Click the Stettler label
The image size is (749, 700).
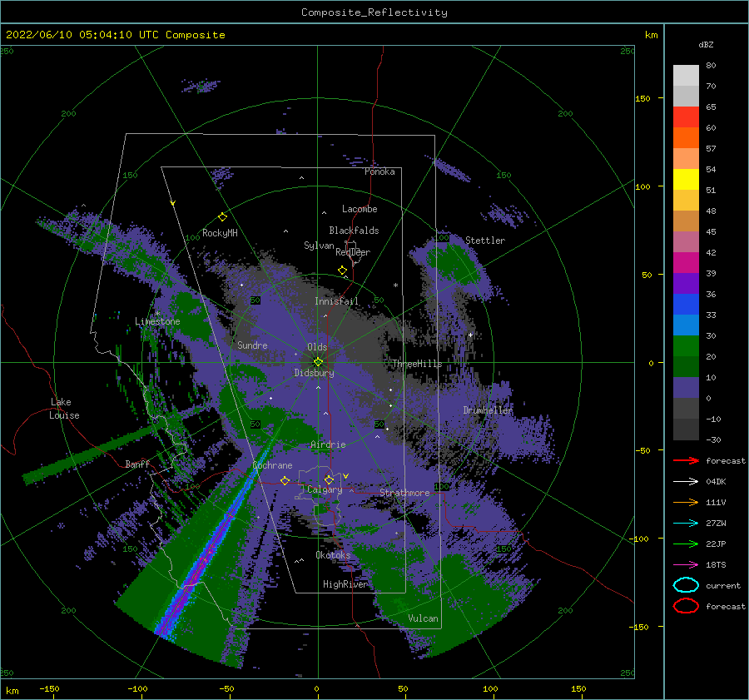[x=485, y=241]
